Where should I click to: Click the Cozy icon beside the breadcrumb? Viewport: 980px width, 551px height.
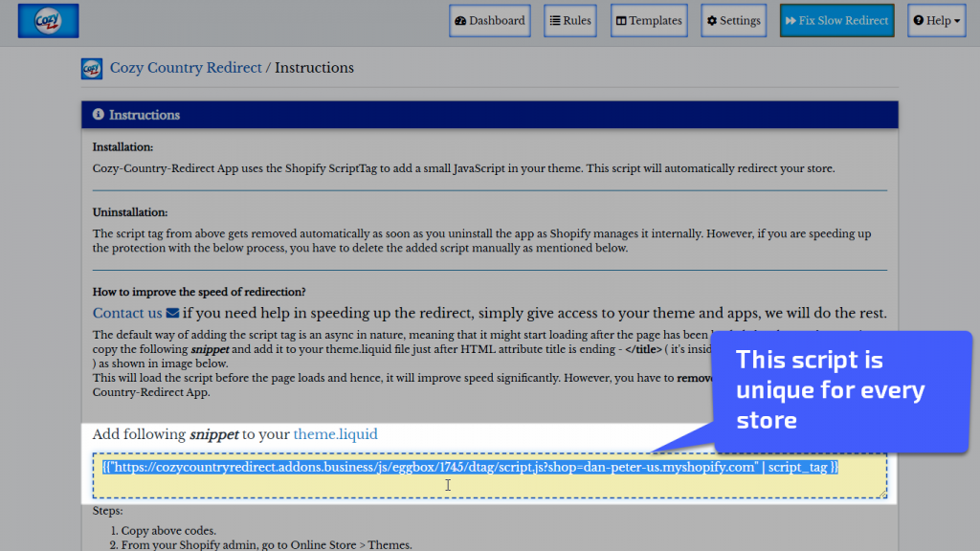point(92,68)
